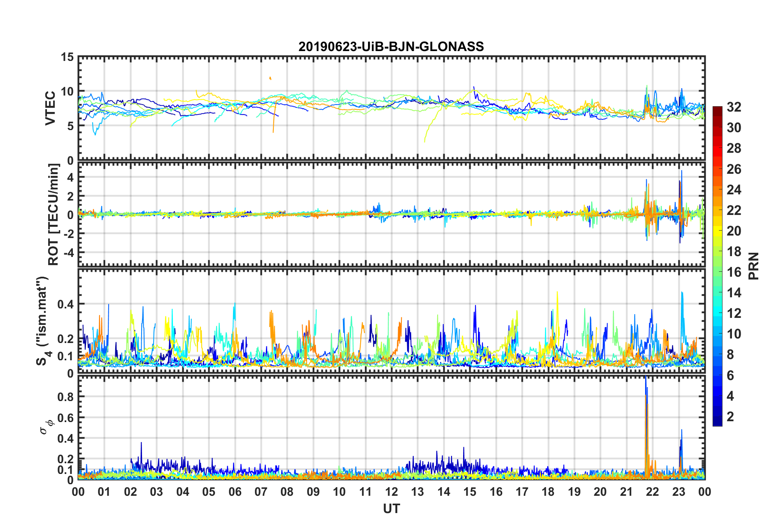Select colorbar tick label 30
Screen dimensions: 783x532
tap(734, 128)
